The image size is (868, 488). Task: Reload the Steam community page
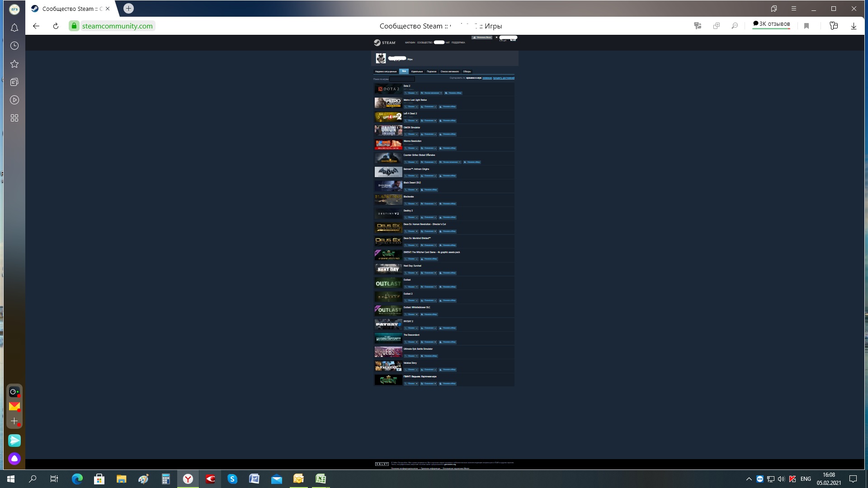point(56,26)
